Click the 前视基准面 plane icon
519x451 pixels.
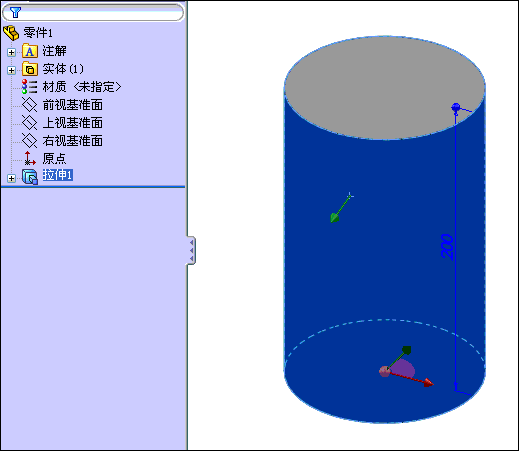click(29, 105)
